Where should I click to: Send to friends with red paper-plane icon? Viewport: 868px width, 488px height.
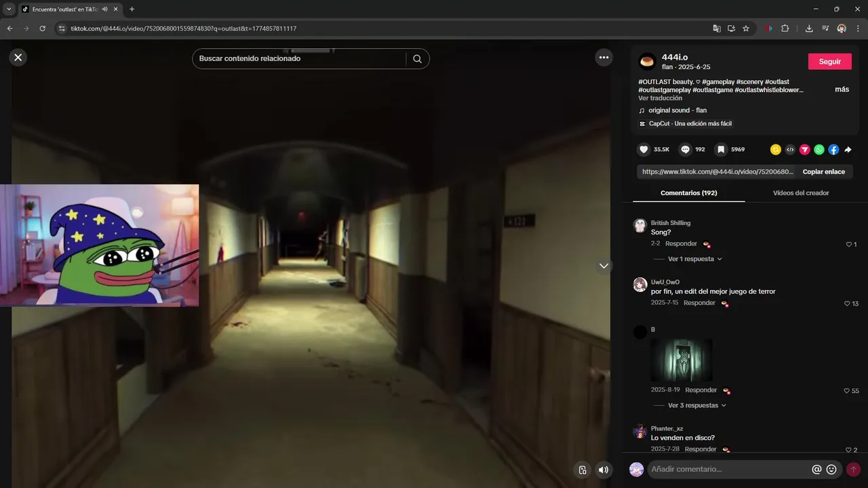click(x=804, y=150)
